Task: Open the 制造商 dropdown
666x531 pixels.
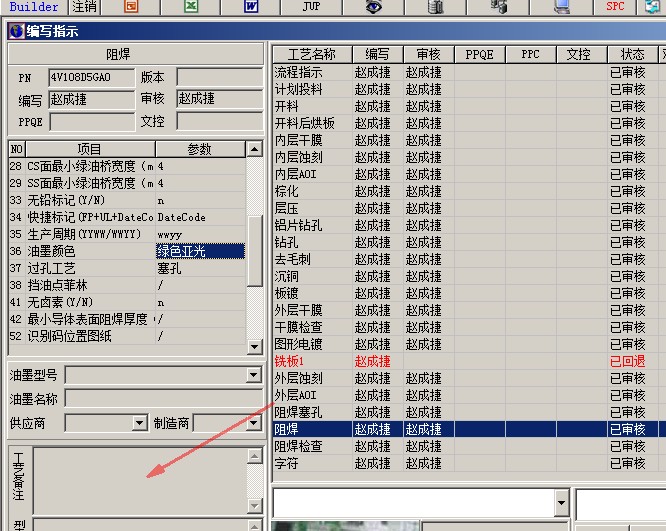Action: (x=254, y=423)
